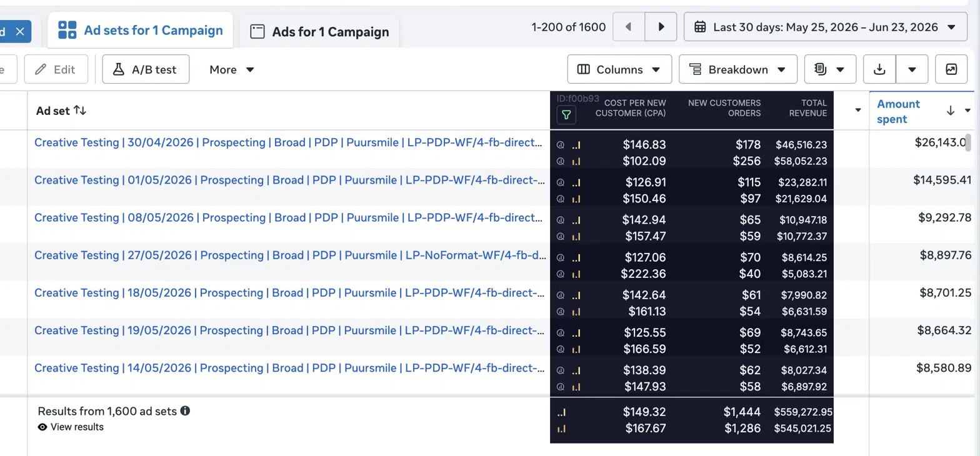The width and height of the screenshot is (980, 456).
Task: Open the Last 30 days date range dropdown
Action: click(826, 27)
